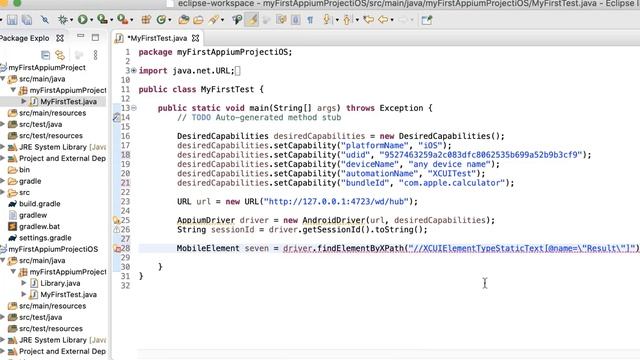Viewport: 640px width, 360px height.
Task: Click the Debug bug icon
Action: 62,20
